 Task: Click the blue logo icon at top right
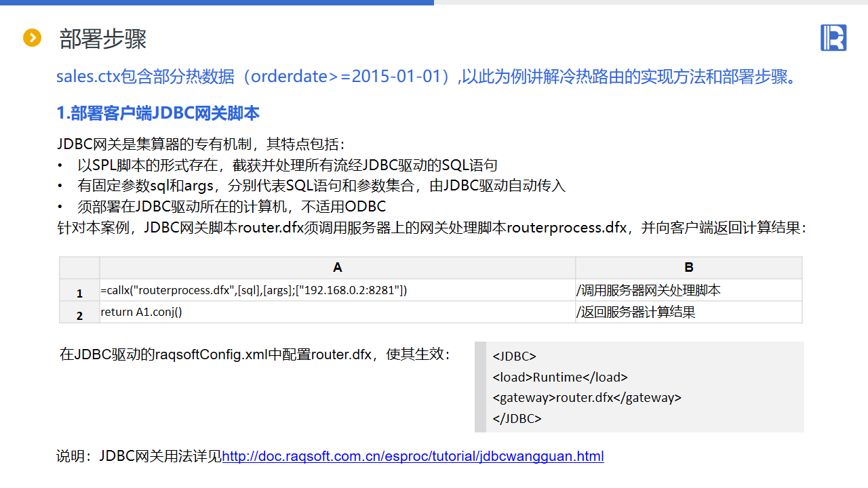833,37
